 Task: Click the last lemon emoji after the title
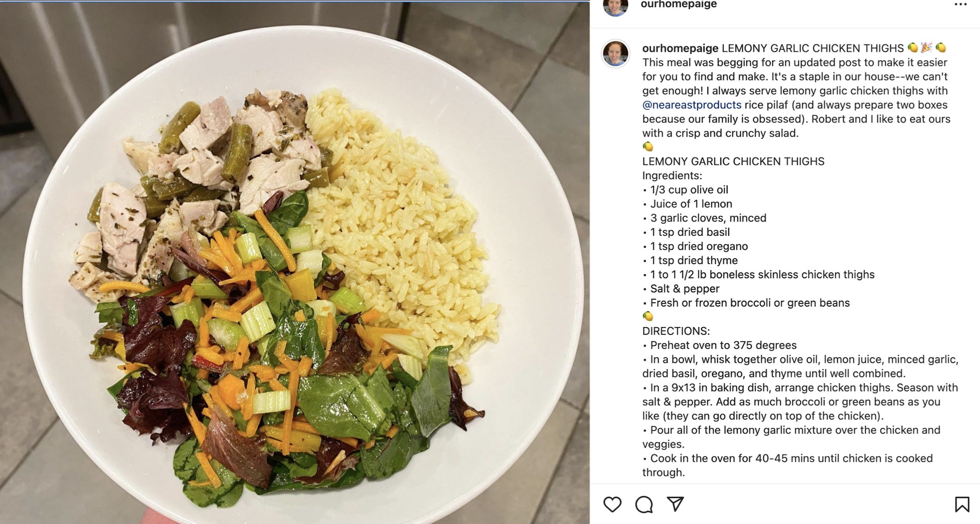click(941, 48)
